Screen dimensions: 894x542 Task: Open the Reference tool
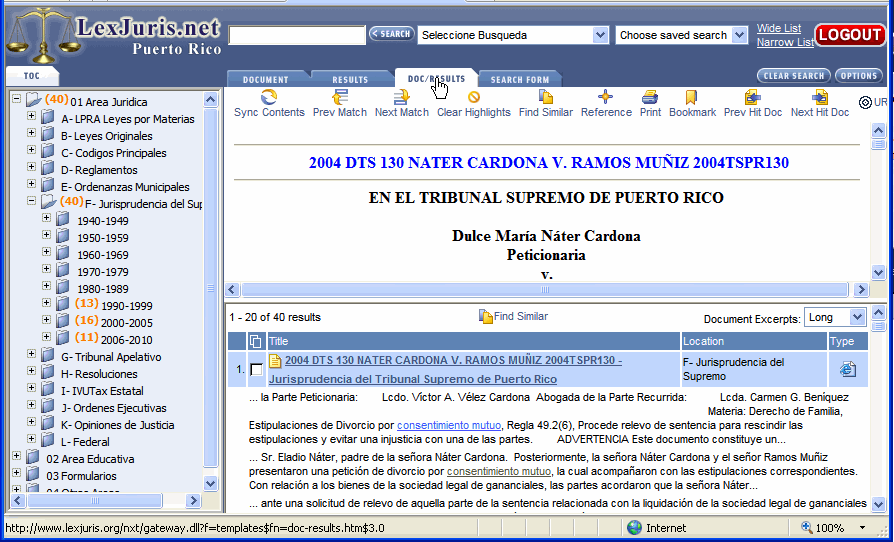(x=606, y=103)
